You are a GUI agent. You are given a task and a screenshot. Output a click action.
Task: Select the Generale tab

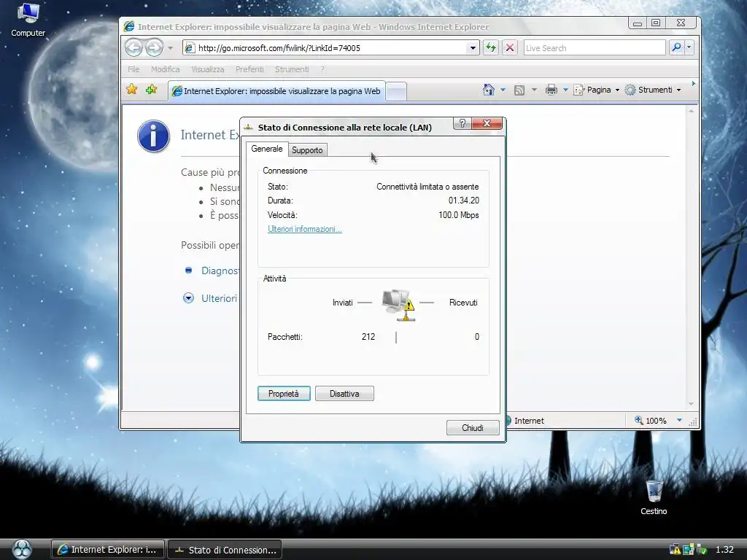[267, 149]
